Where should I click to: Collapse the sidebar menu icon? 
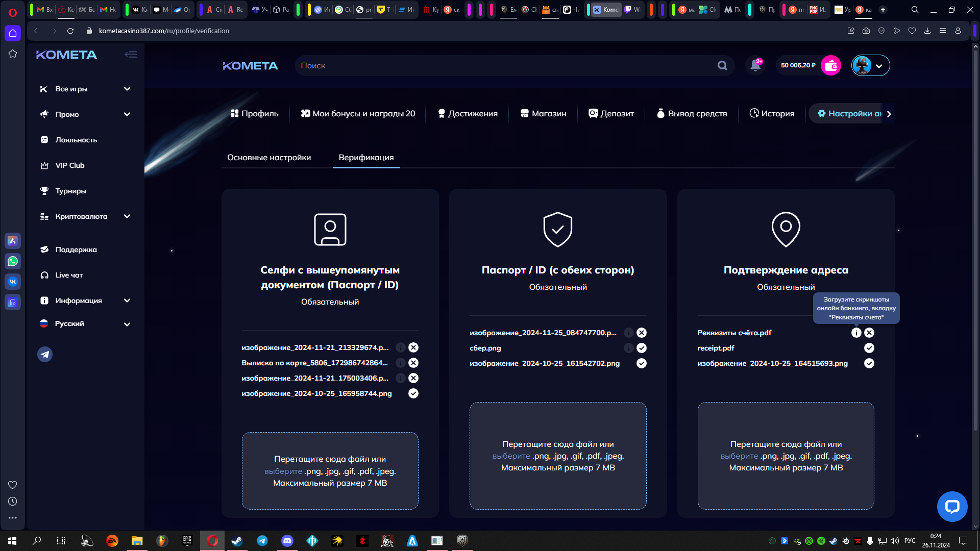tap(131, 55)
